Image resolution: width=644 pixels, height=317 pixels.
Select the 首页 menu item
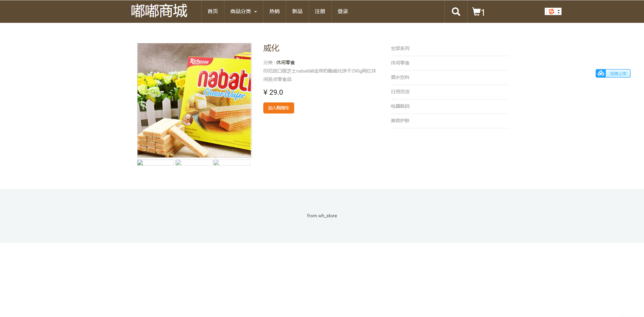pyautogui.click(x=212, y=11)
